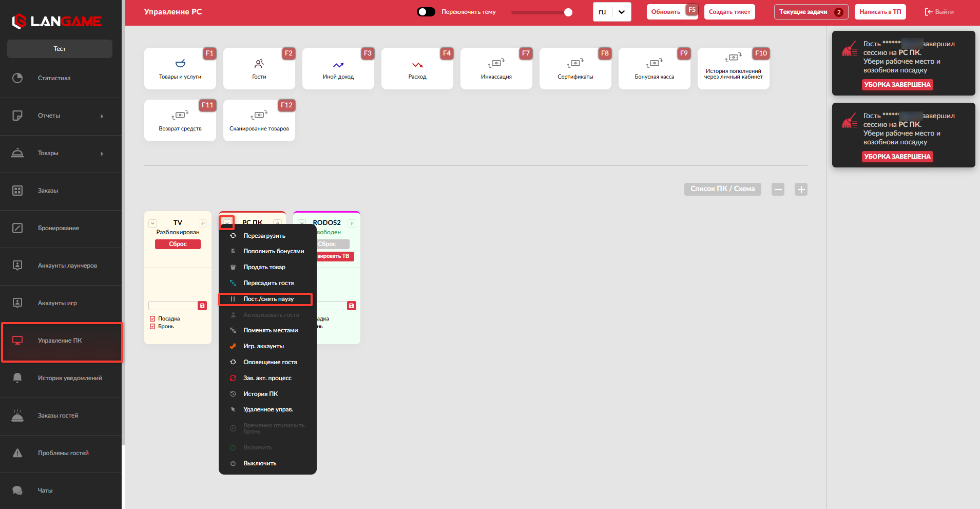Open the Товары и услуги tile (F1)
This screenshot has height=509, width=980.
coord(180,69)
